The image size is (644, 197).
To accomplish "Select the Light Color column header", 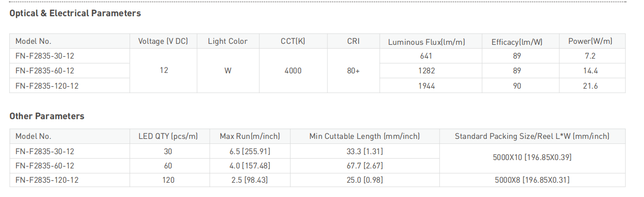I will (x=227, y=41).
